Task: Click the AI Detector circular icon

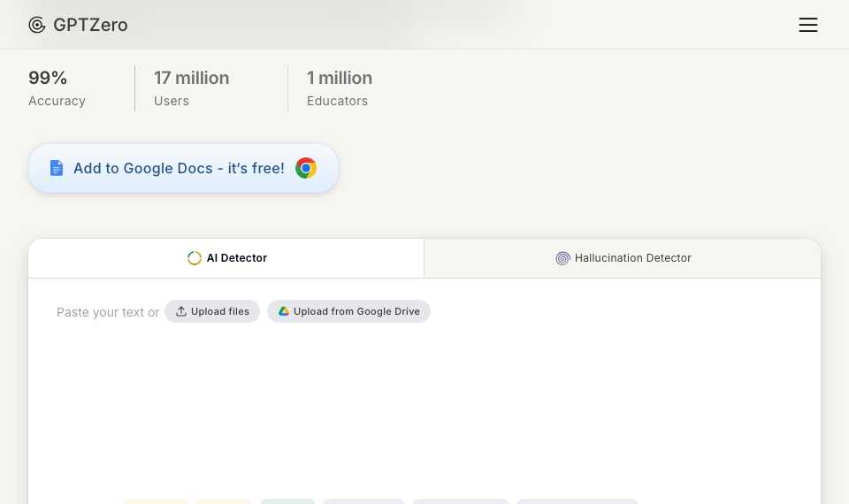Action: (194, 258)
